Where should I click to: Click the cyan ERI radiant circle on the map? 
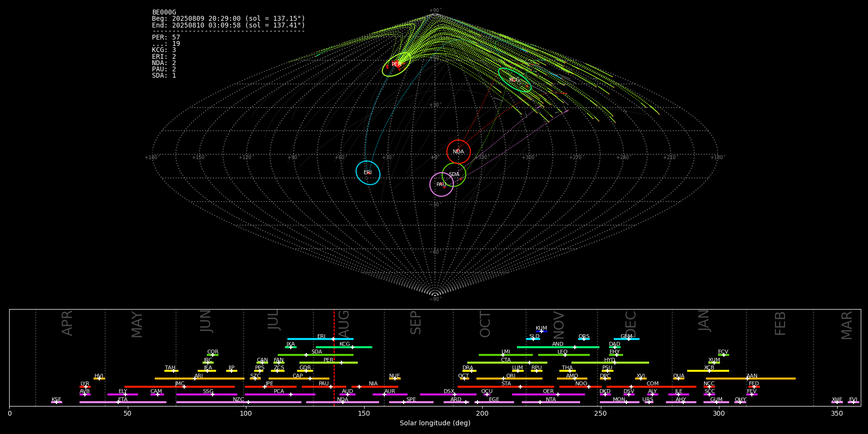tap(368, 173)
